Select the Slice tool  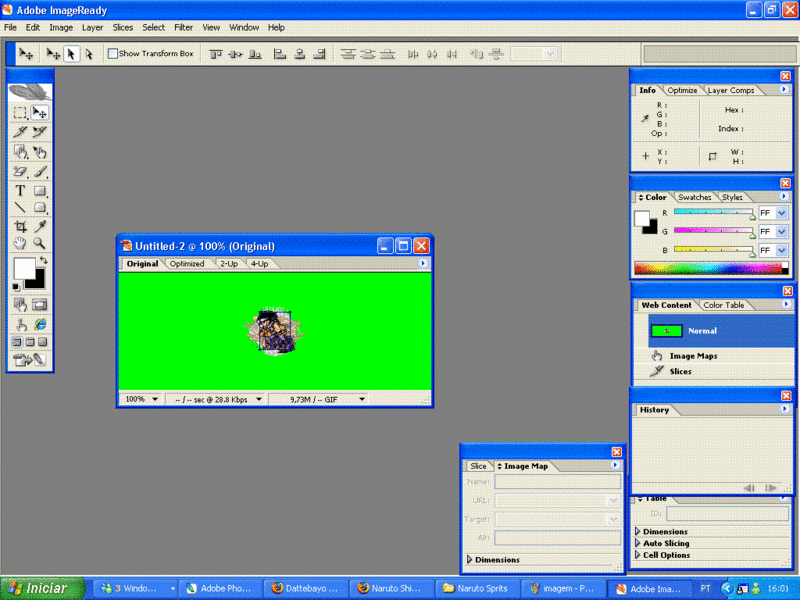click(20, 132)
